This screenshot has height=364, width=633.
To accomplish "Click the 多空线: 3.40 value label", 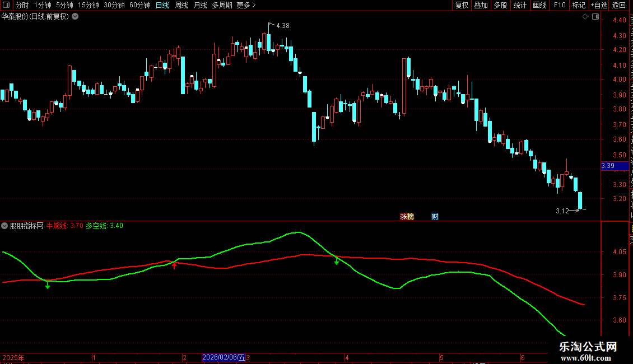I will pos(104,226).
